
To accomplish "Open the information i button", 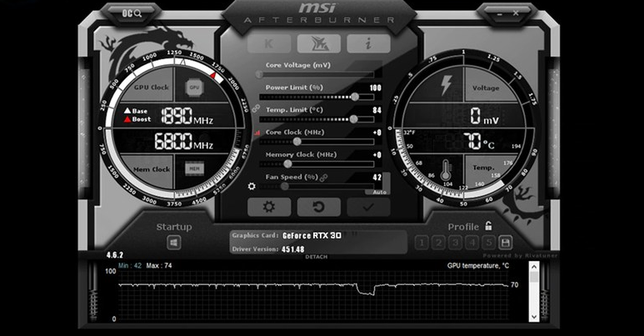I will click(368, 43).
